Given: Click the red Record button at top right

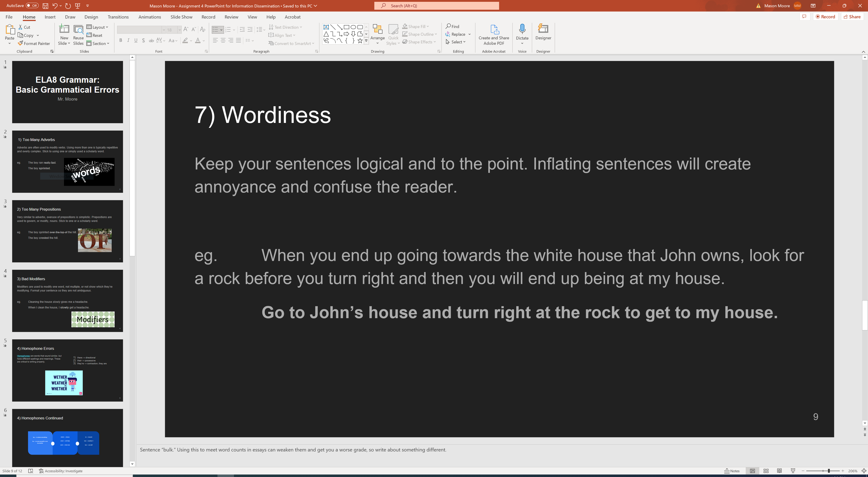Looking at the screenshot, I should pyautogui.click(x=825, y=16).
